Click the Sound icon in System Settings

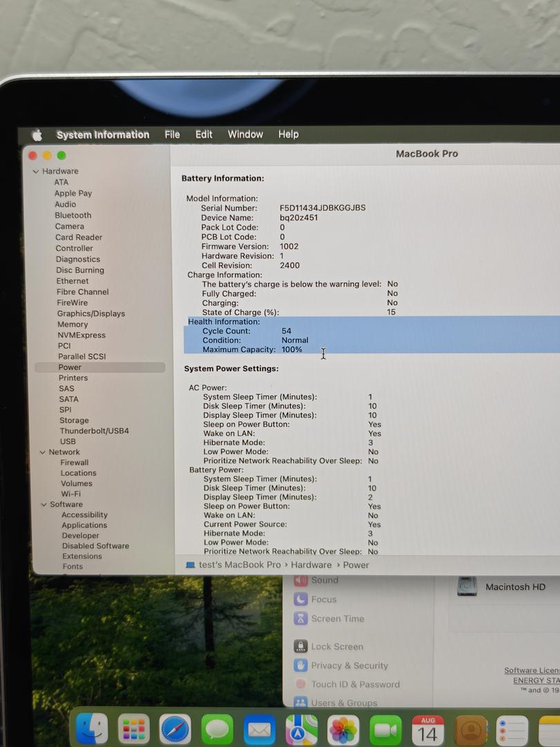tap(301, 580)
